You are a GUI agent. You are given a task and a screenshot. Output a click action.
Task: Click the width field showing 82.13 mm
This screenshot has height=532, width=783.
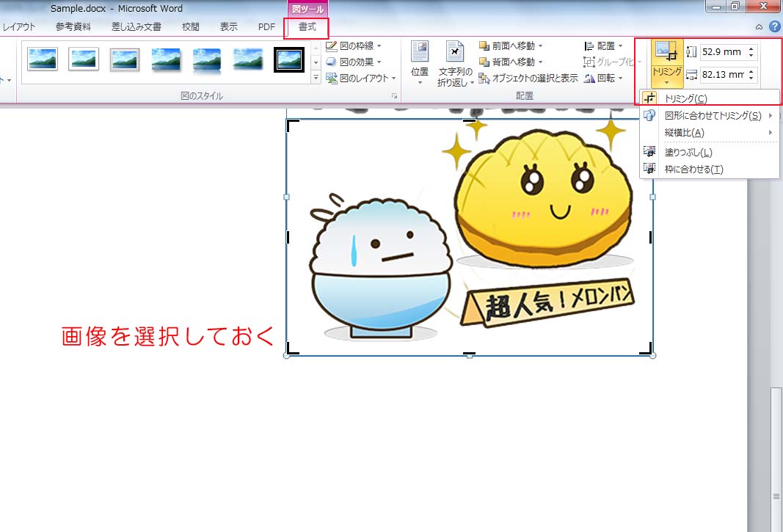(723, 74)
